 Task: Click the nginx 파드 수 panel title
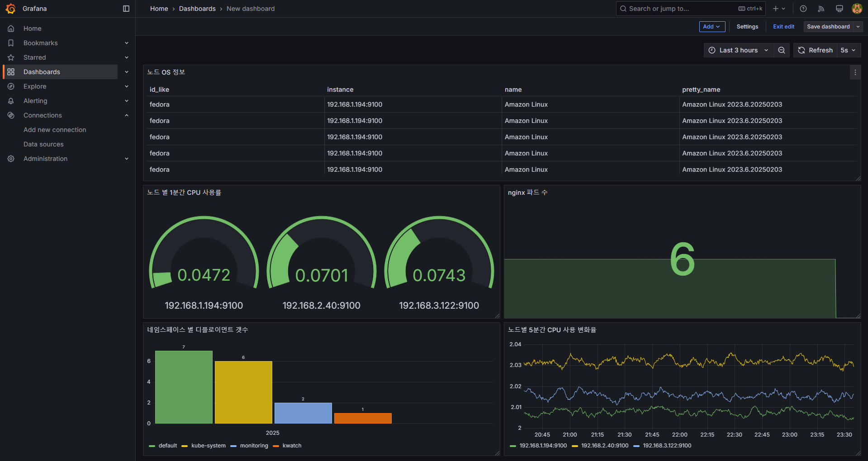click(x=527, y=193)
